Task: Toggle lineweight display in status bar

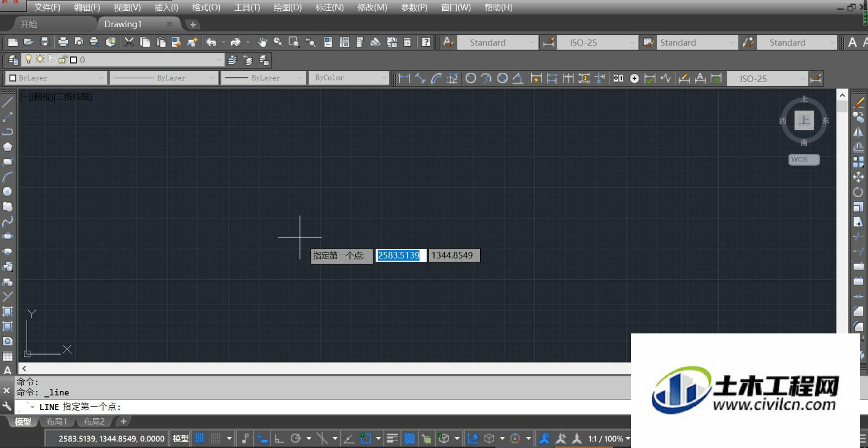Action: coord(393,438)
